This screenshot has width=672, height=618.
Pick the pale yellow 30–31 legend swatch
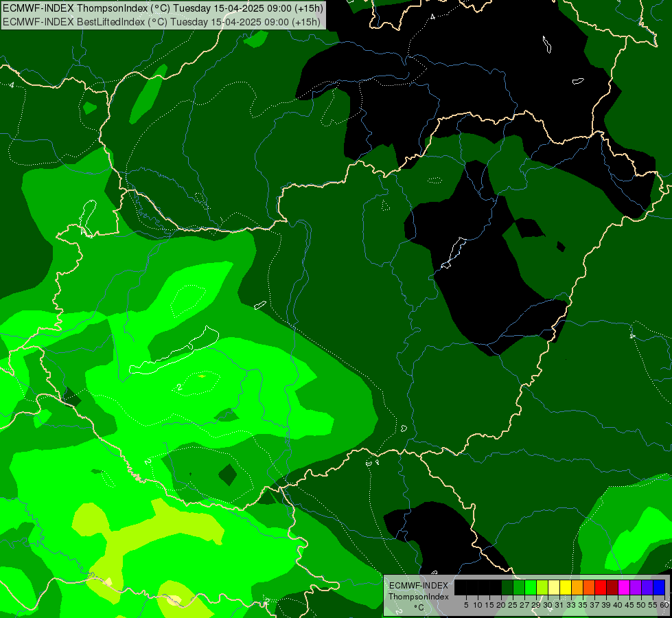[x=554, y=587]
